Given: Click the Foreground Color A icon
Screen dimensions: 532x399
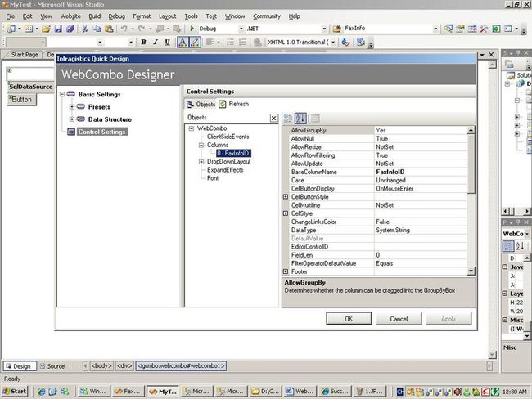Looking at the screenshot, I should pyautogui.click(x=183, y=43).
